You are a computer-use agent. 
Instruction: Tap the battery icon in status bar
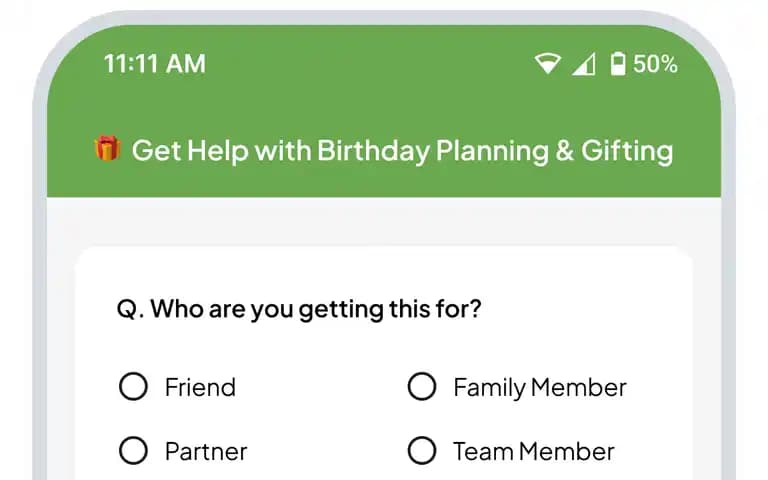618,64
